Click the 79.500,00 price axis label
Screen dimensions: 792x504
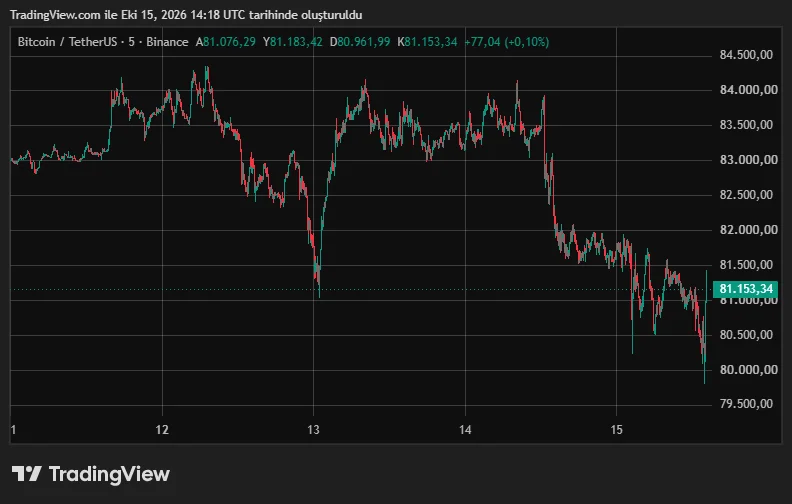tap(746, 404)
